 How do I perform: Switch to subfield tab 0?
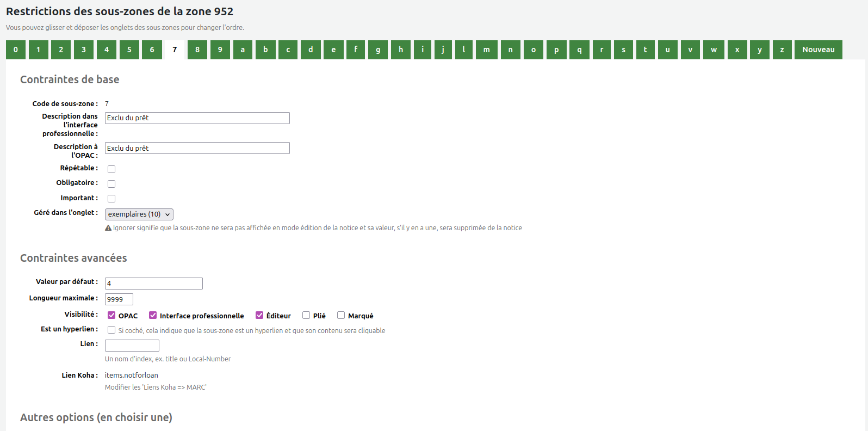point(16,50)
